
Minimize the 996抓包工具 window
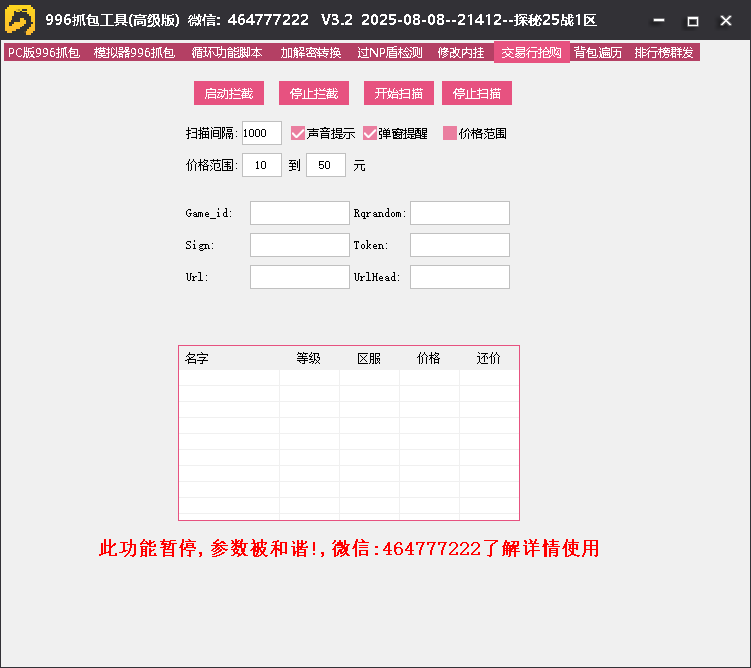coord(657,21)
